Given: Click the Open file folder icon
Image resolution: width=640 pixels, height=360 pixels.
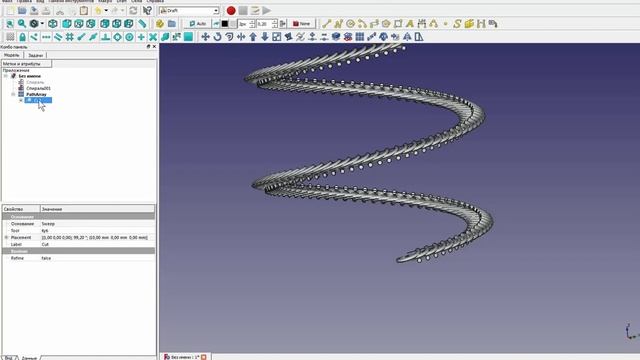Looking at the screenshot, I should [22, 11].
